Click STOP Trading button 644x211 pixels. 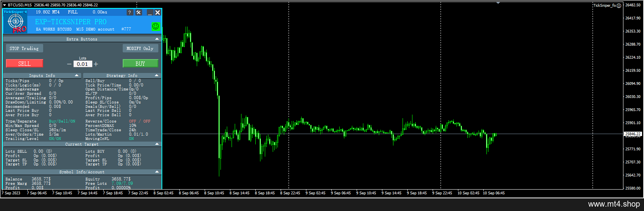coord(24,48)
